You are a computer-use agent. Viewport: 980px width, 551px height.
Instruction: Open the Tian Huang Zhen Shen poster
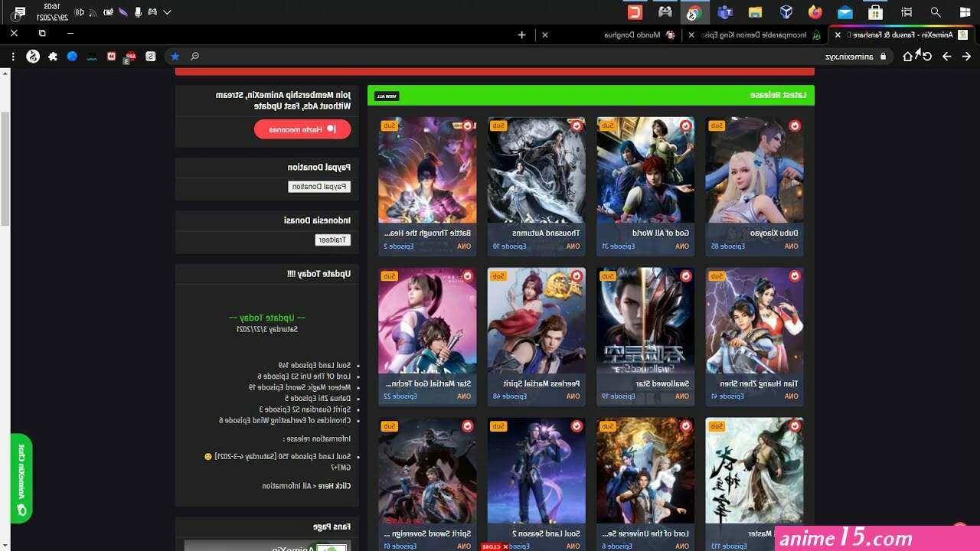[x=755, y=320]
